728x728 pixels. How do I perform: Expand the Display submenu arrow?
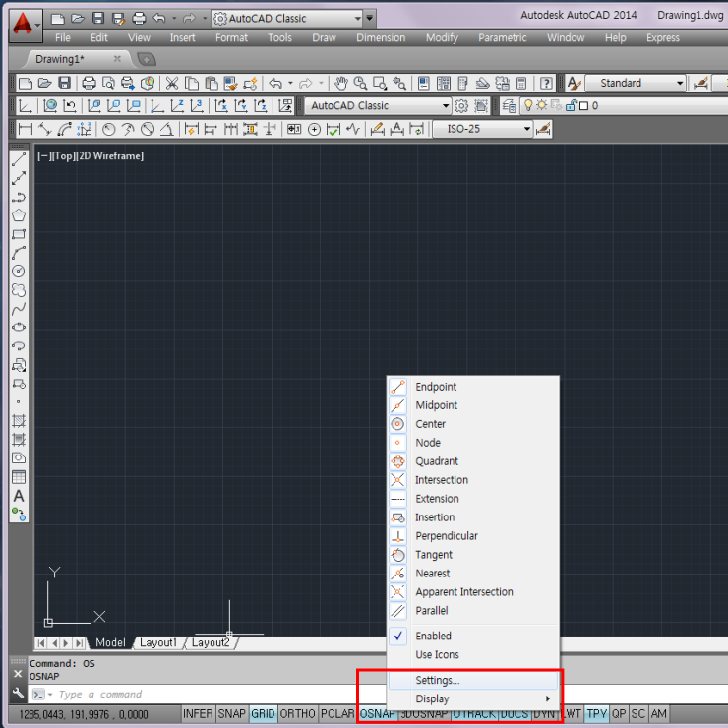coord(548,698)
